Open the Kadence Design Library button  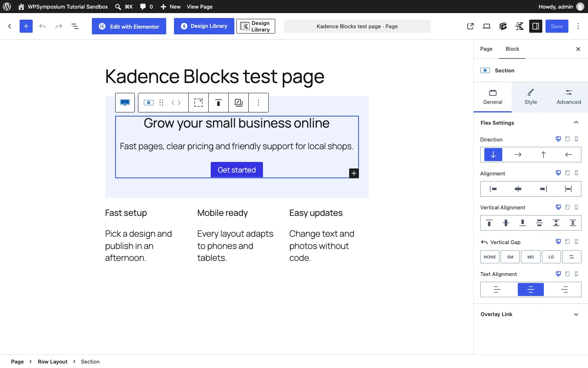[256, 26]
